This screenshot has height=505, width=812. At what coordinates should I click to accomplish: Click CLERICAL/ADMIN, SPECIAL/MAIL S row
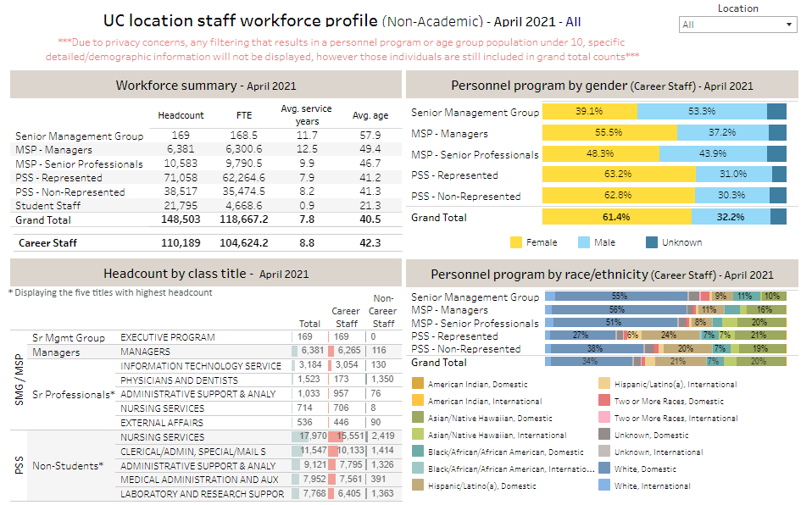click(x=193, y=452)
